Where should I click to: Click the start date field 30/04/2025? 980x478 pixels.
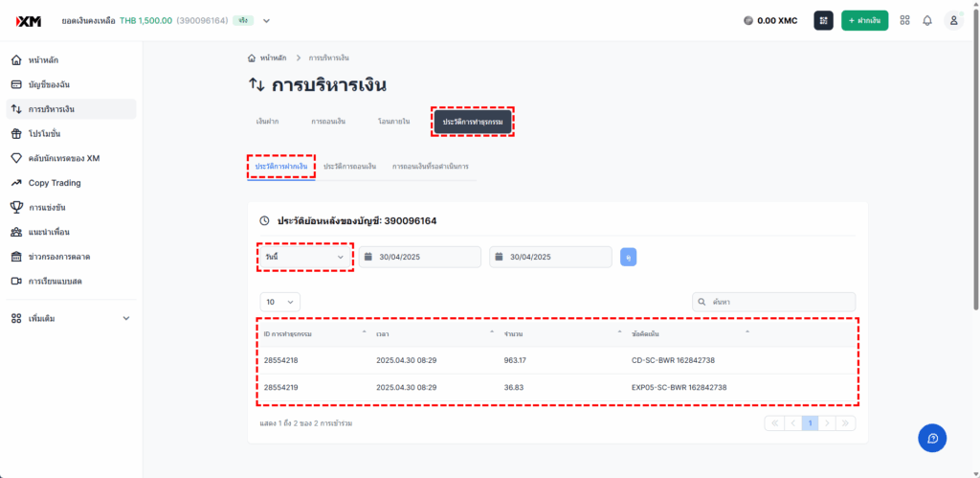pyautogui.click(x=420, y=257)
